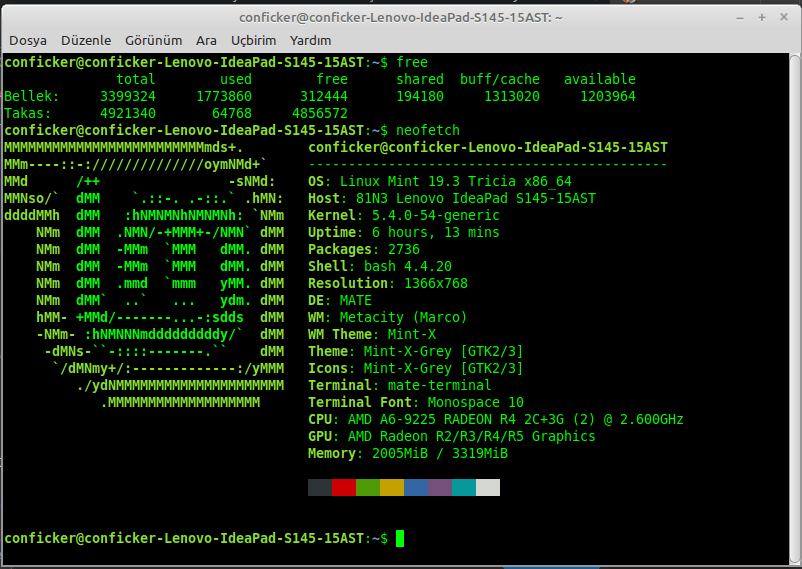This screenshot has width=802, height=569.
Task: Click the Terminal value mate-terminal
Action: (x=440, y=385)
